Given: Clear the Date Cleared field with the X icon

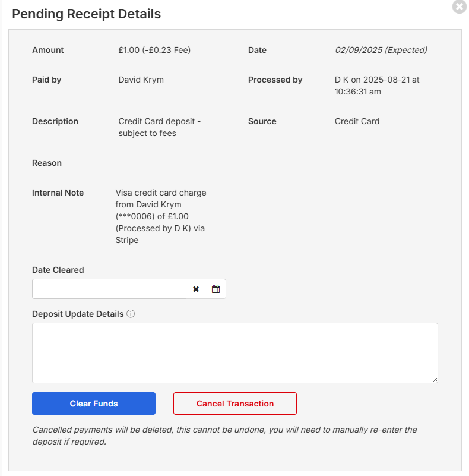Looking at the screenshot, I should 196,289.
